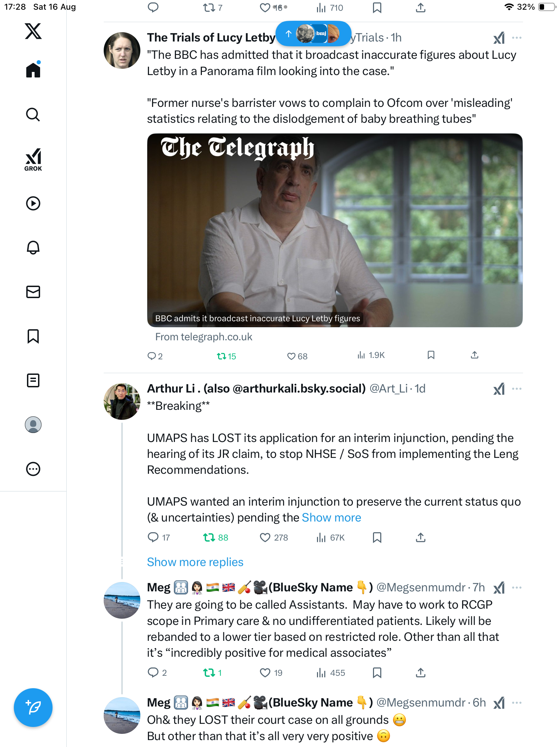Viewport: 560px width, 747px height.
Task: Open sidebar Bookmarks page
Action: 33,336
